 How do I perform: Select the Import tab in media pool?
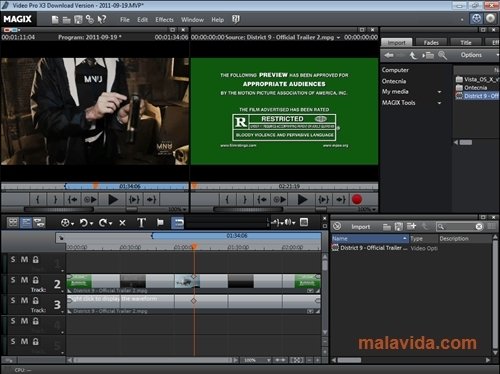[397, 42]
